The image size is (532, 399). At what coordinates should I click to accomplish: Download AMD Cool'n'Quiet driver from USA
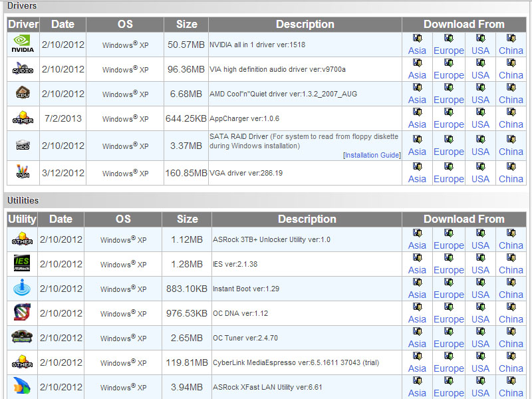tap(480, 100)
